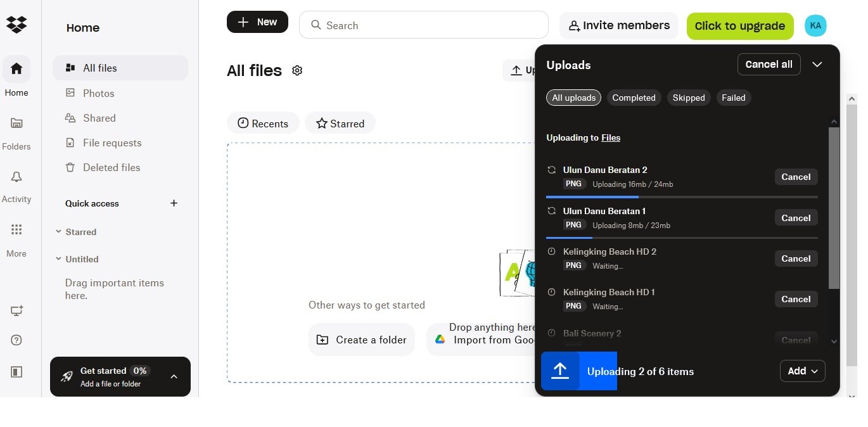Viewport: 868px width, 427px height.
Task: Open the Files destination link
Action: (611, 137)
